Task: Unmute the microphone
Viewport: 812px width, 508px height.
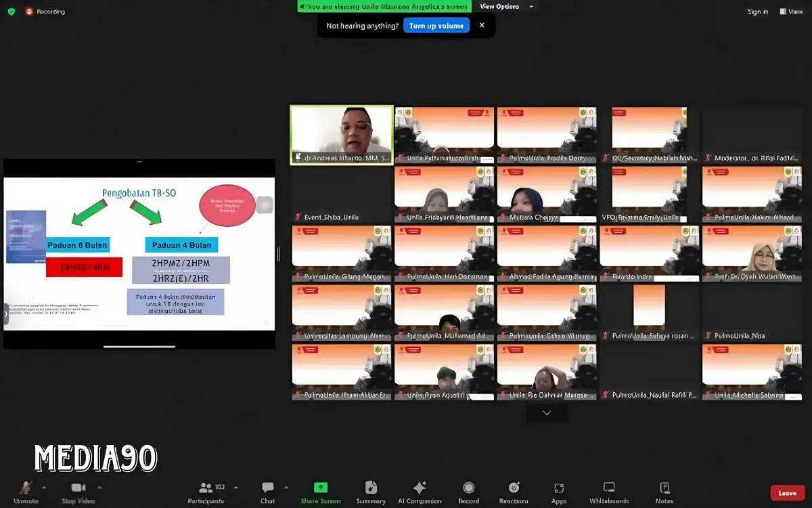Action: [x=26, y=488]
